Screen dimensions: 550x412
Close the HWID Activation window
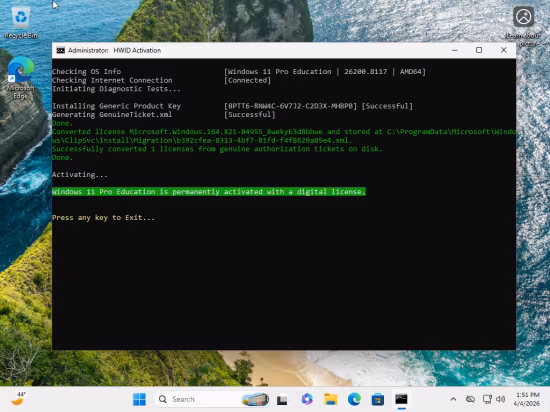point(504,50)
